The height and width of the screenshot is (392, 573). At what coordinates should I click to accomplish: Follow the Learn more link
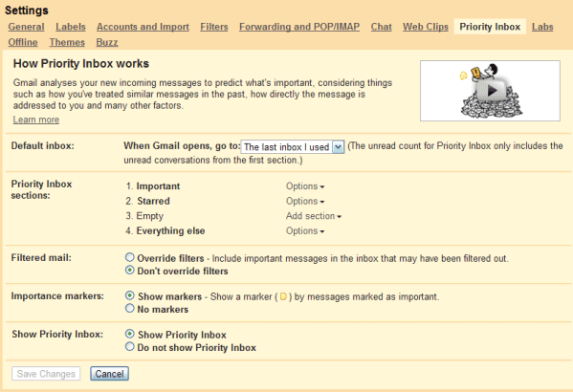coord(36,120)
